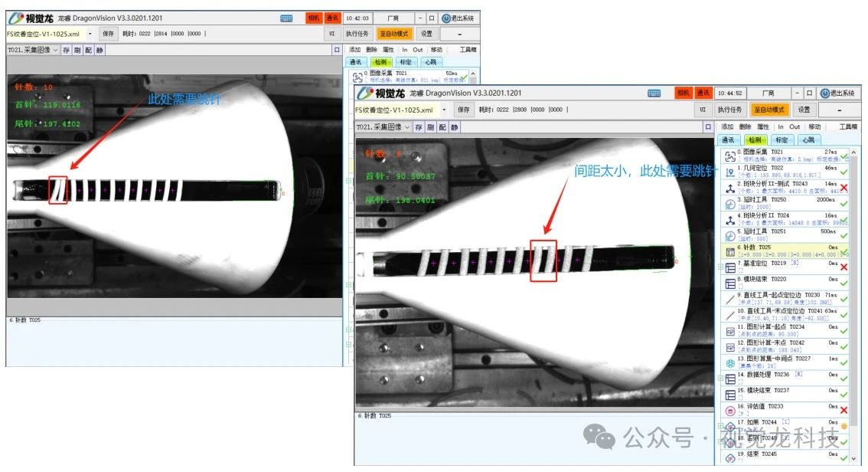Toggle 相机 camera status indicator in front window

[684, 93]
